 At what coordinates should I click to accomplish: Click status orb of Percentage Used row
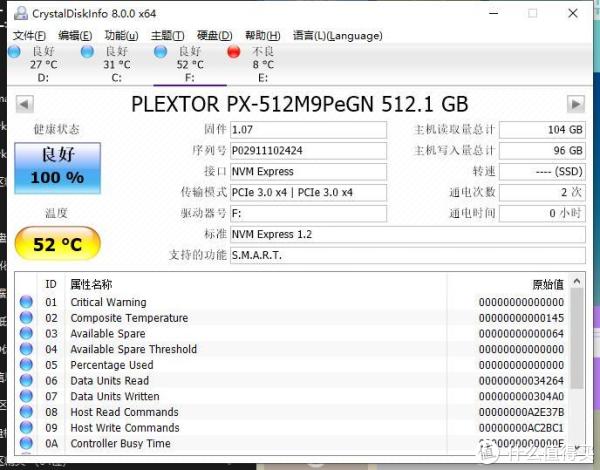click(x=26, y=365)
